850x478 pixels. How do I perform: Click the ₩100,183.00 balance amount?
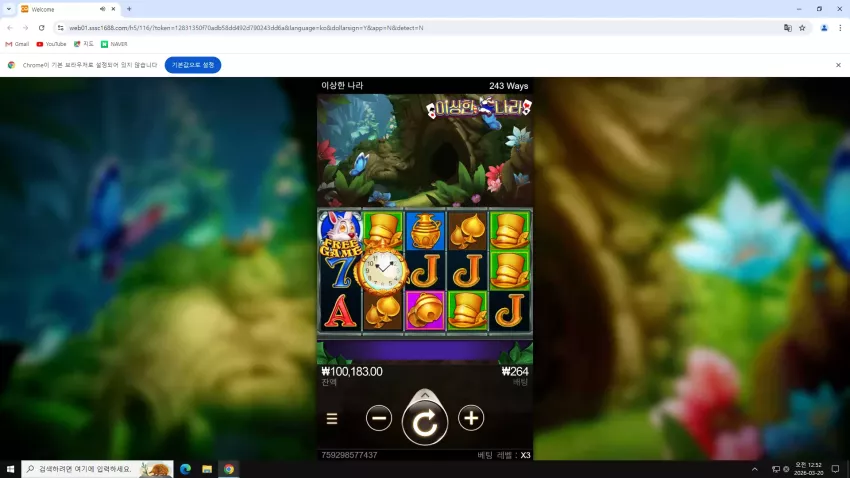[x=352, y=371]
